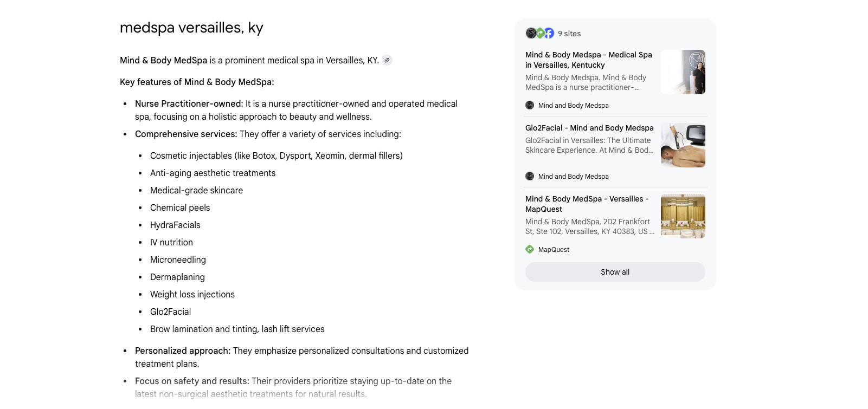Open the Mind & Body Medspa - Medical Spa title
The width and height of the screenshot is (868, 409).
[x=589, y=60]
